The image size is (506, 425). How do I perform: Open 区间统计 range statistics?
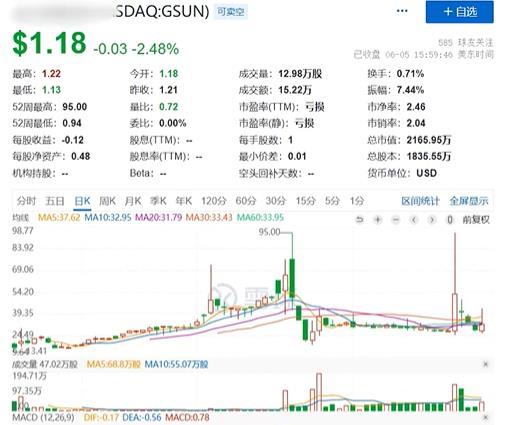(x=420, y=201)
